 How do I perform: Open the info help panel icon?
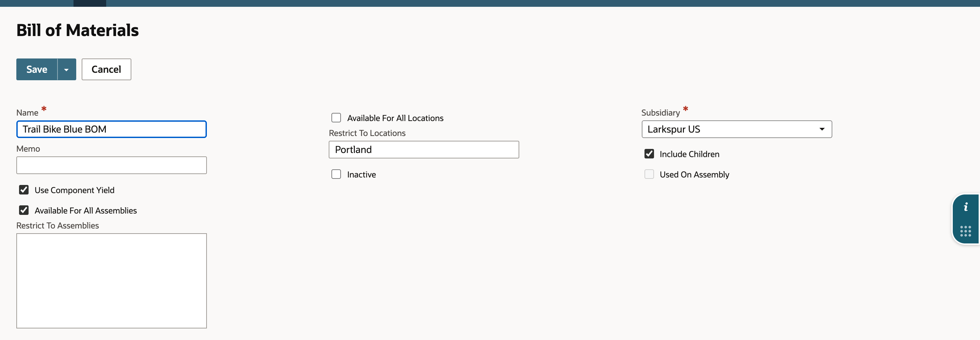966,207
